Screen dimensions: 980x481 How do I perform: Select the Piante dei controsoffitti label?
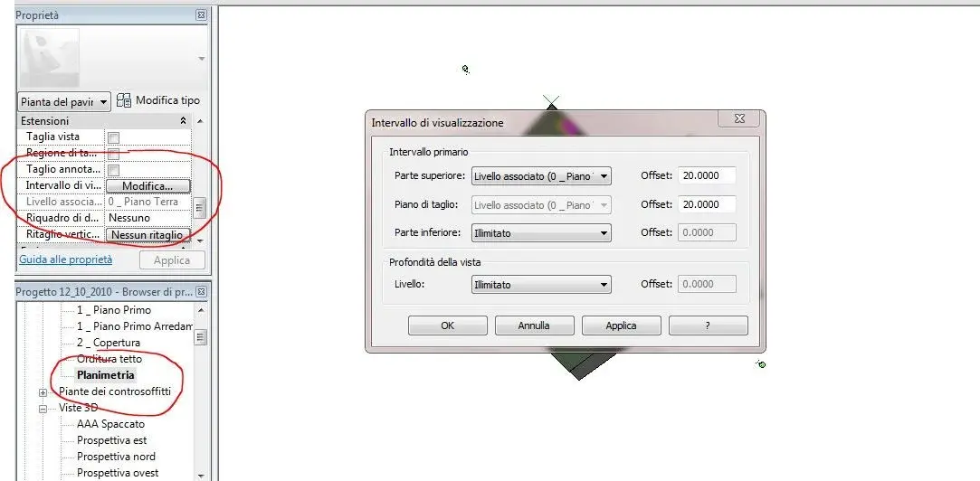pos(115,391)
